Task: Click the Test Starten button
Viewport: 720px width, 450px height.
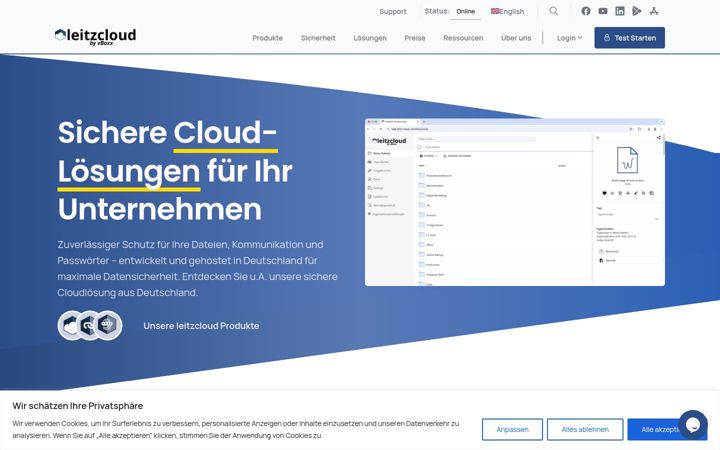Action: tap(629, 38)
